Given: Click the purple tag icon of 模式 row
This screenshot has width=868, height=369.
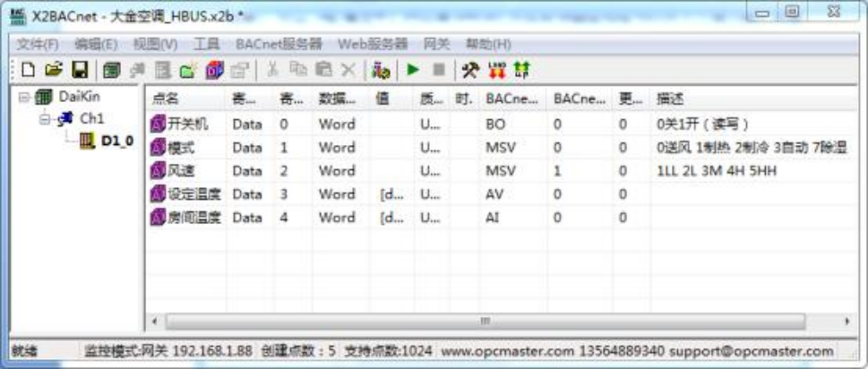Looking at the screenshot, I should point(158,147).
